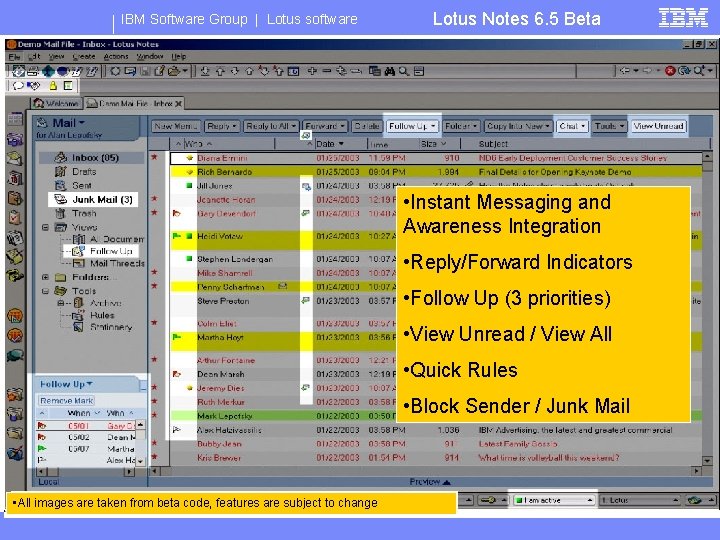Click the save disk toolbar icon

click(145, 71)
